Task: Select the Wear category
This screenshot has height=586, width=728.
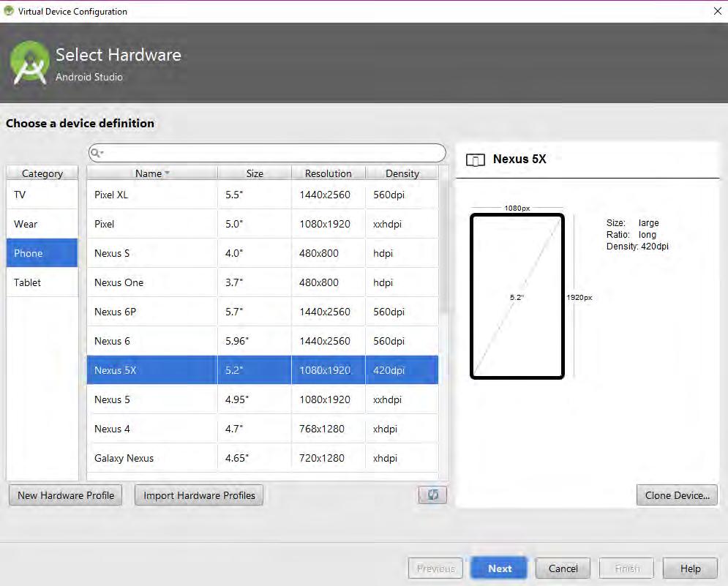Action: point(42,224)
